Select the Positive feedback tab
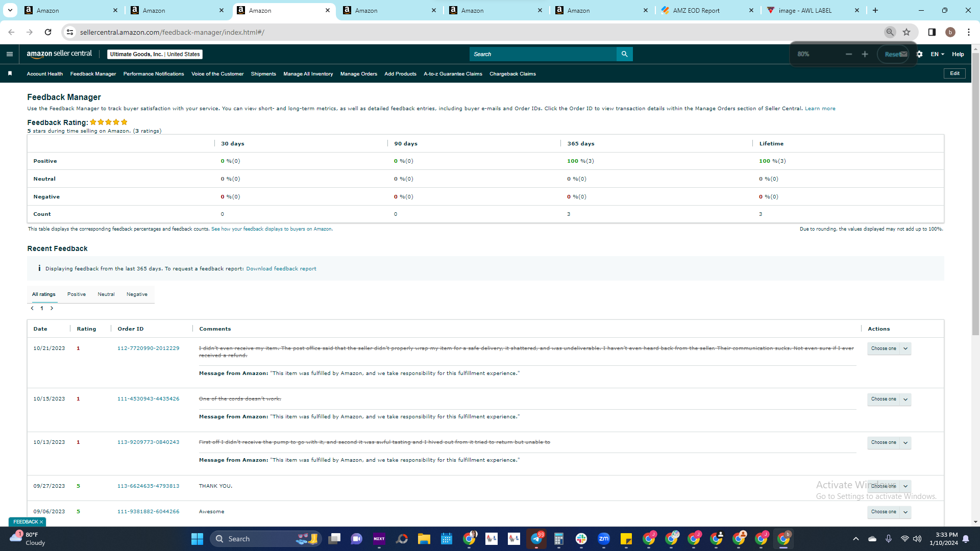 (x=77, y=294)
